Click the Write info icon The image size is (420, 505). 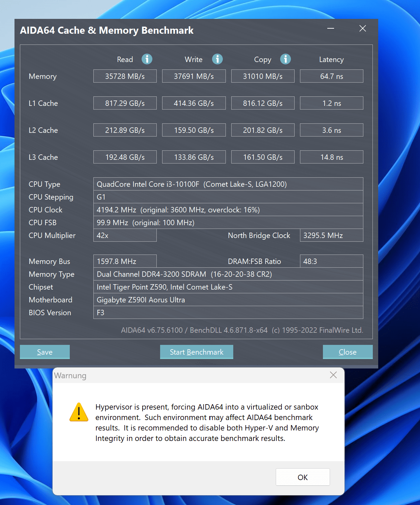217,59
